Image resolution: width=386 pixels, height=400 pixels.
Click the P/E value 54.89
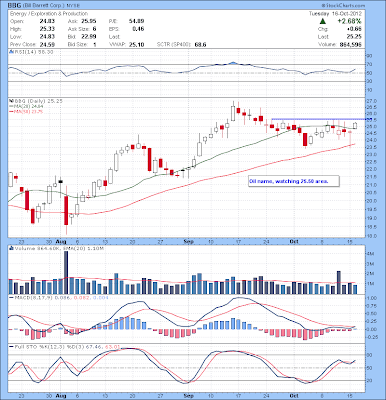tap(137, 21)
